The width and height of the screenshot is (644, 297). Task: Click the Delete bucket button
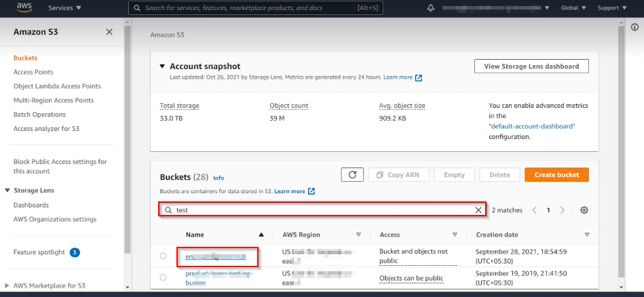[499, 175]
